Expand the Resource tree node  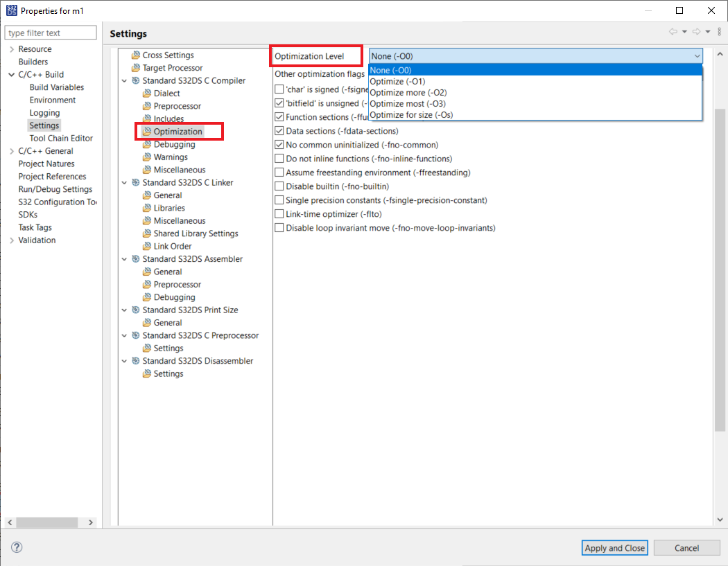(x=12, y=49)
